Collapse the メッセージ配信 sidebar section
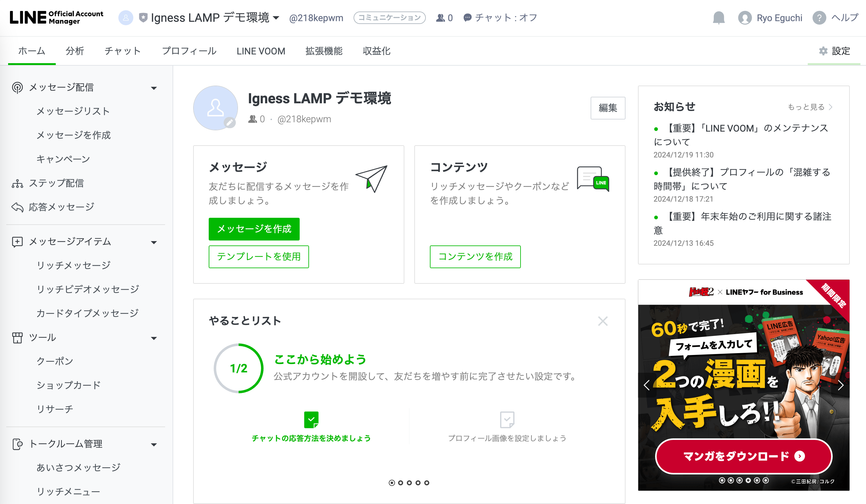The height and width of the screenshot is (504, 866). coord(154,88)
